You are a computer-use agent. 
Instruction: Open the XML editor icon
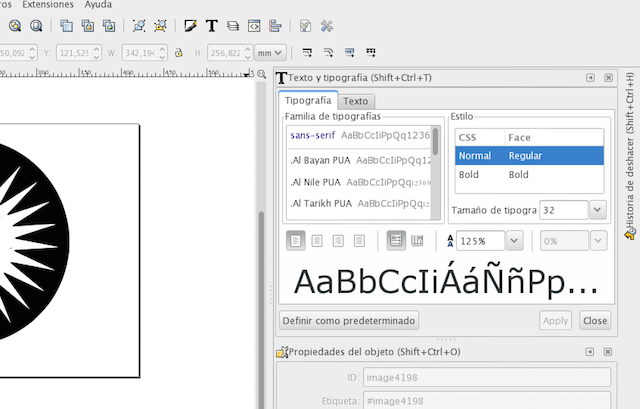pyautogui.click(x=254, y=26)
